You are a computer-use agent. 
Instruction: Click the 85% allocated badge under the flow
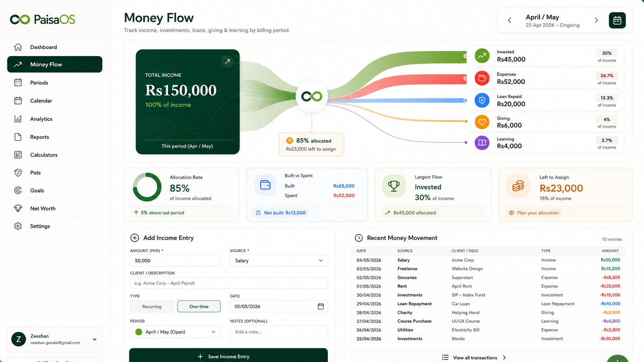(311, 144)
